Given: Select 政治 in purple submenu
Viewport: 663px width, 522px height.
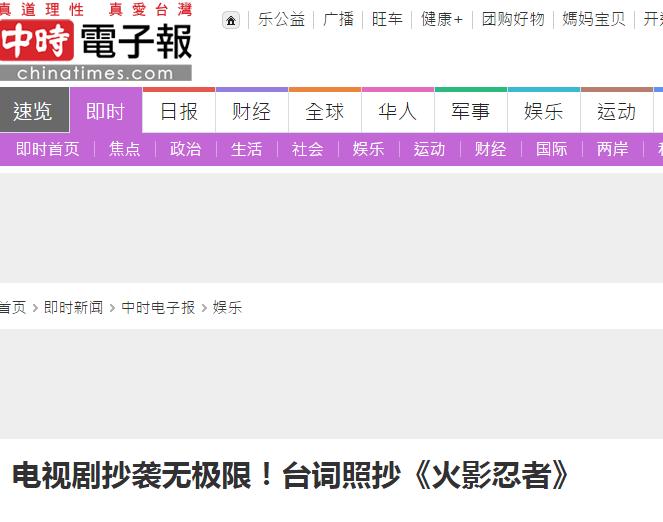Looking at the screenshot, I should pos(185,149).
